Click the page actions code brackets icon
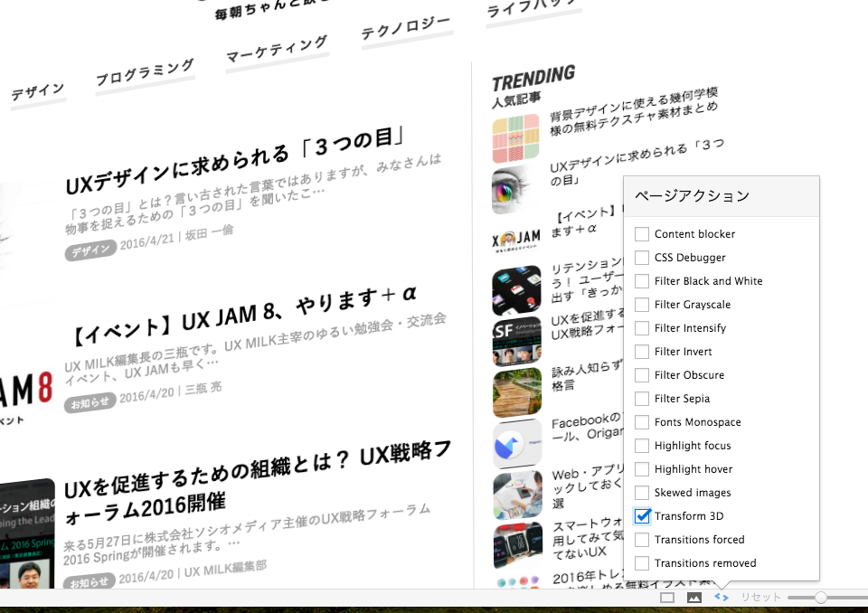The height and width of the screenshot is (613, 868). coord(722,597)
